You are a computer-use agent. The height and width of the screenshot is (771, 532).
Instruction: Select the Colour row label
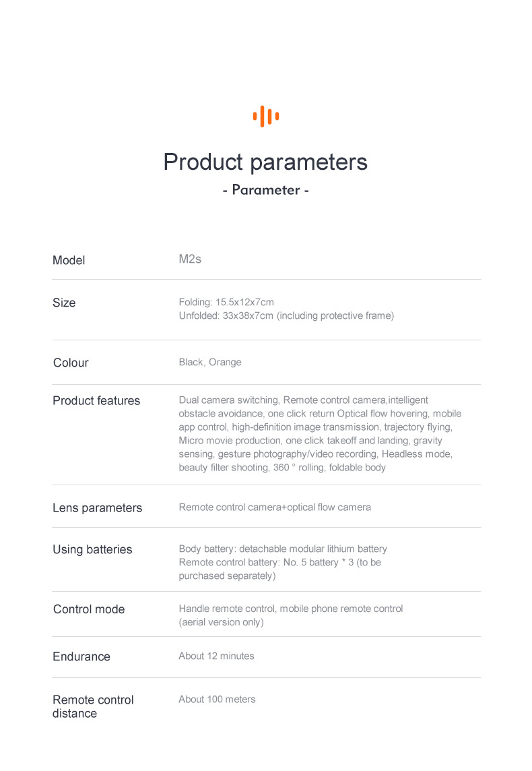pos(71,363)
